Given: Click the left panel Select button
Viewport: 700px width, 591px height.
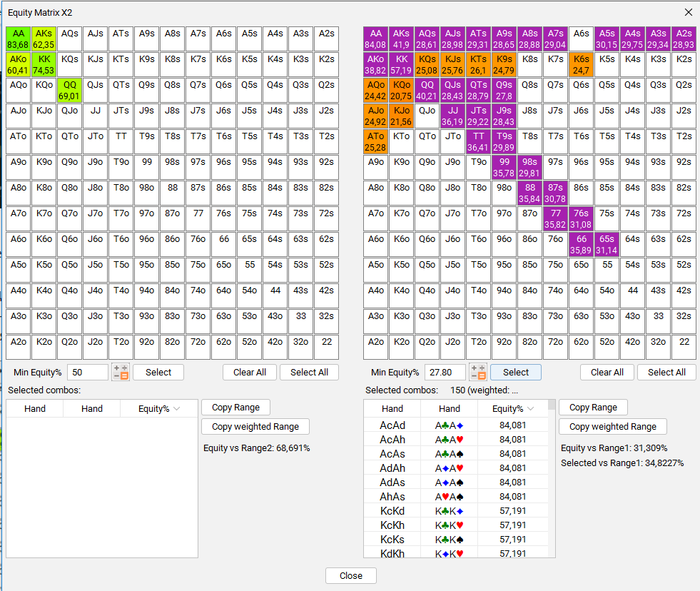Looking at the screenshot, I should click(x=158, y=372).
